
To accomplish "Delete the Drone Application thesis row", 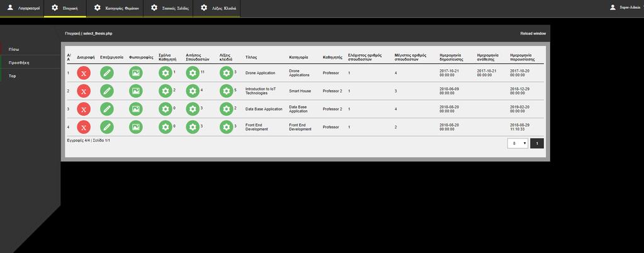I will point(84,73).
